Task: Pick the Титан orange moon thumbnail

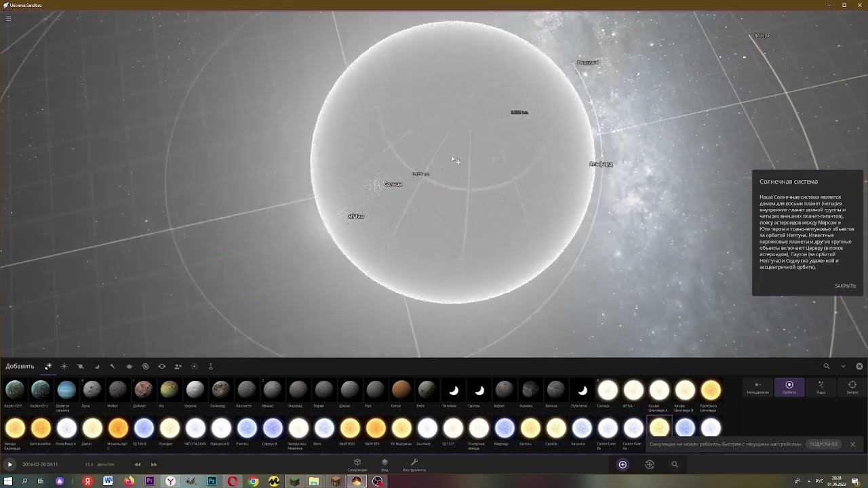Action: pyautogui.click(x=401, y=390)
